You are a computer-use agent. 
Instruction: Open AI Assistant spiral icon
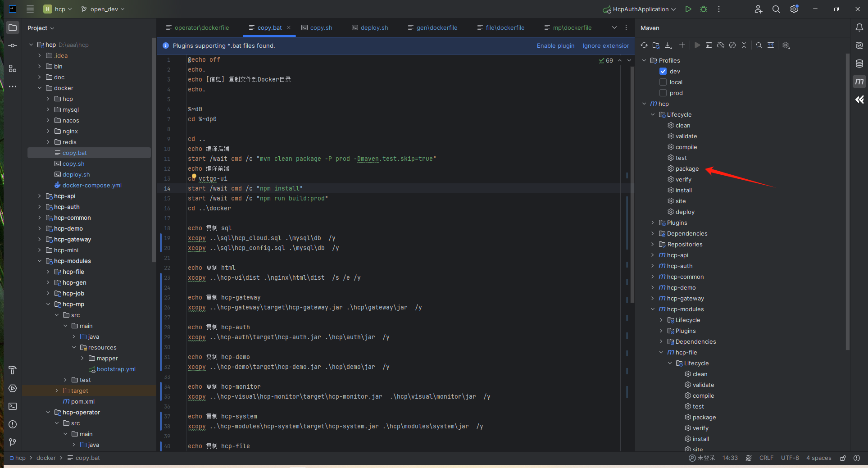859,45
